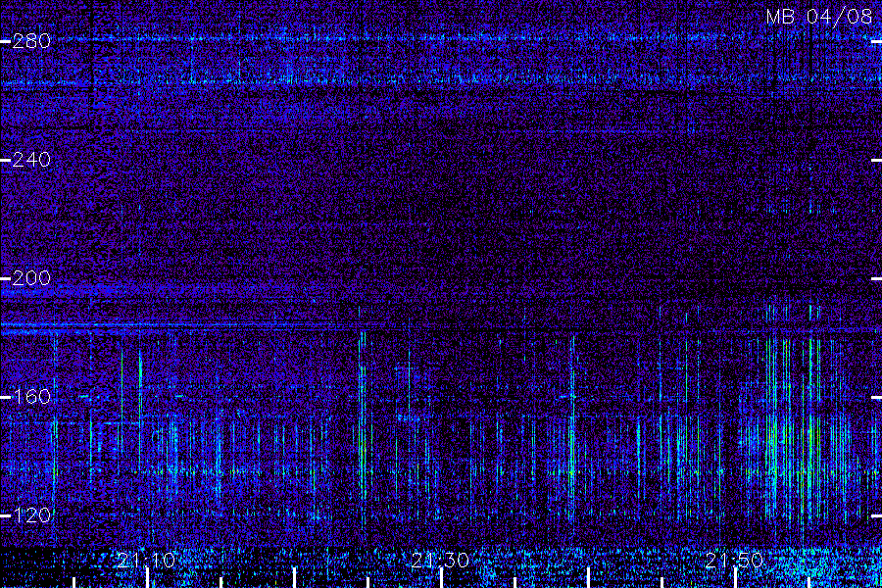Click the time tick below 21:10
The width and height of the screenshot is (882, 588).
click(147, 578)
